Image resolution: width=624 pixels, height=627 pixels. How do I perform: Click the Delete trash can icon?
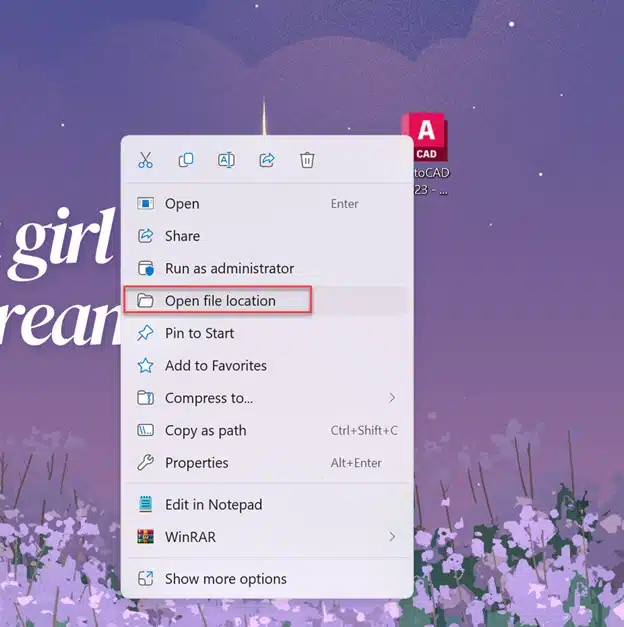[307, 160]
